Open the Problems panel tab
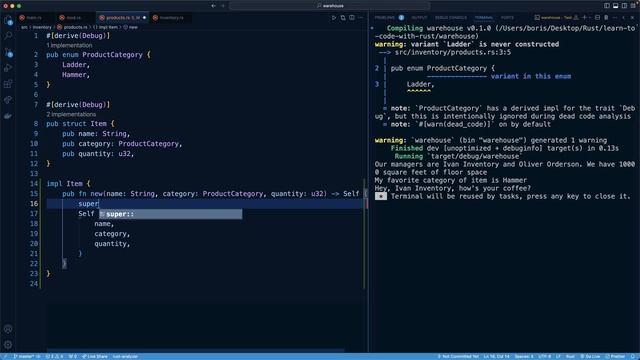This screenshot has width=640, height=360. (x=385, y=18)
